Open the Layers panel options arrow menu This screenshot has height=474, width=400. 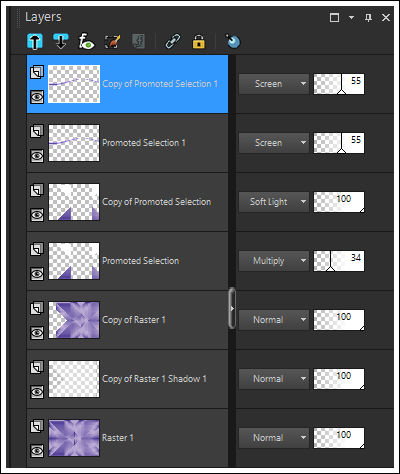[351, 17]
